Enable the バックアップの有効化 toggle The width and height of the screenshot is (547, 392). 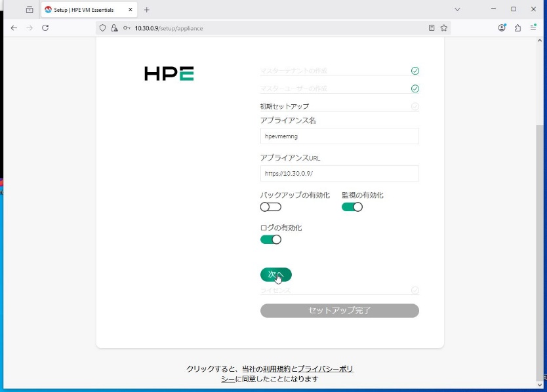(x=270, y=207)
